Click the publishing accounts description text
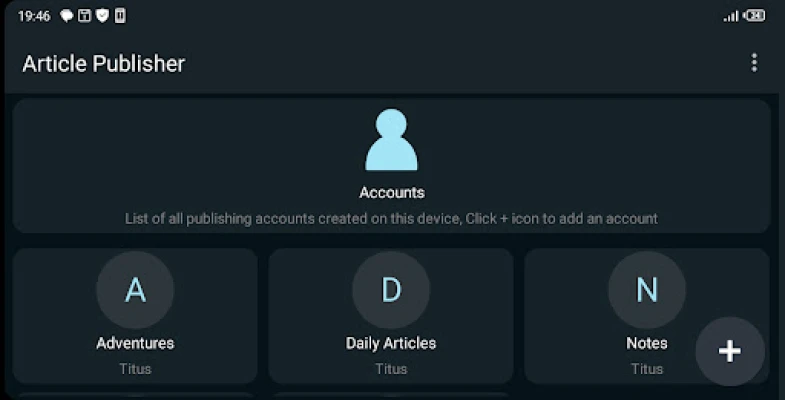 point(391,219)
